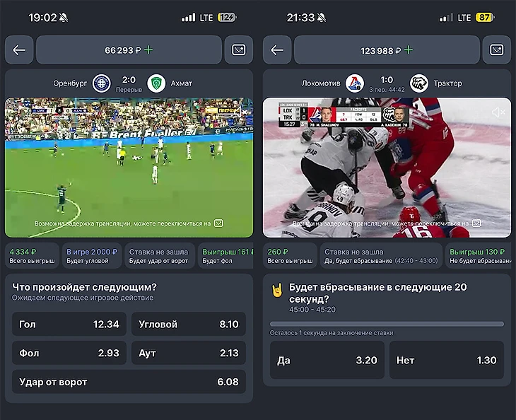Open the В игре 2 000 ₽ bet chip
Viewport: 516px width, 420px height.
pos(92,256)
